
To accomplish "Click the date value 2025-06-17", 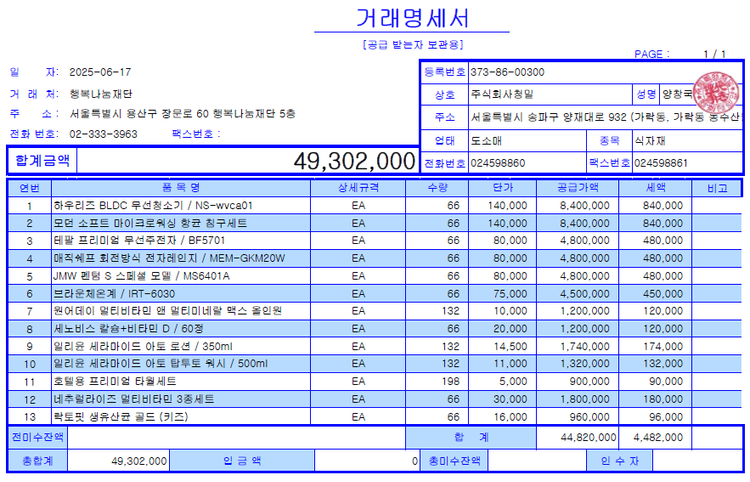I will [100, 72].
